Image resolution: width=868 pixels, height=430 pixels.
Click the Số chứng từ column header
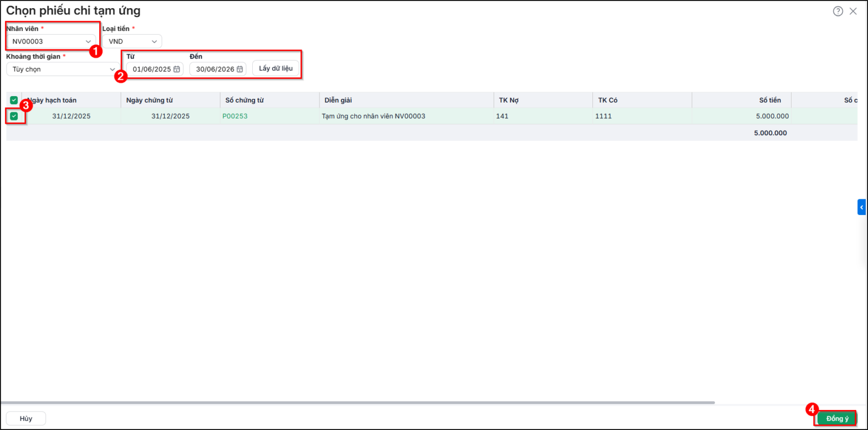(270, 100)
